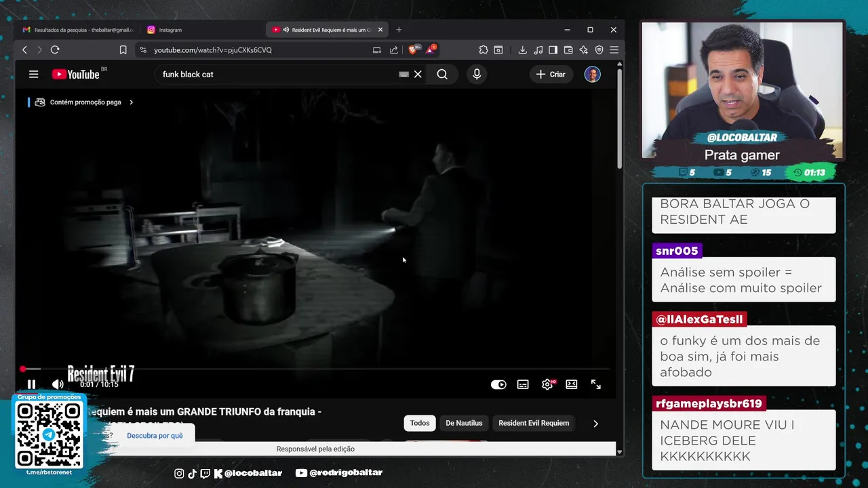Viewport: 868px width, 488px height.
Task: Mute the video volume
Action: (x=58, y=384)
